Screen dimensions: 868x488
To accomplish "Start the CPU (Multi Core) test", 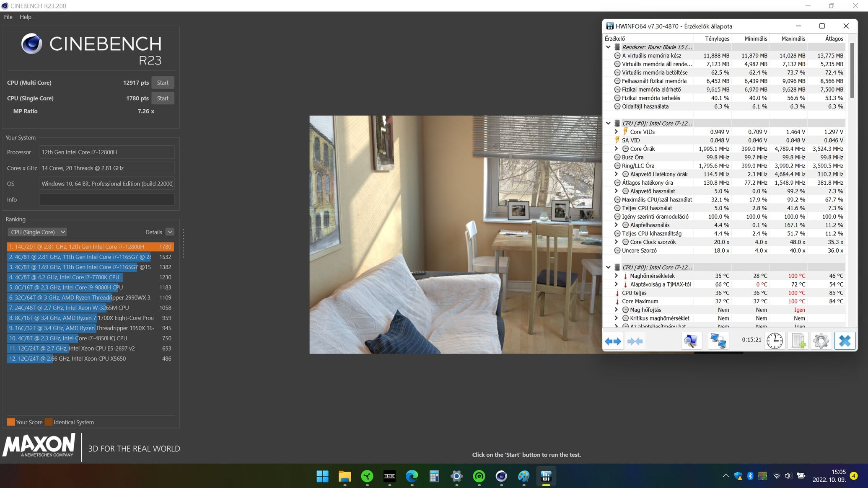I will (163, 83).
